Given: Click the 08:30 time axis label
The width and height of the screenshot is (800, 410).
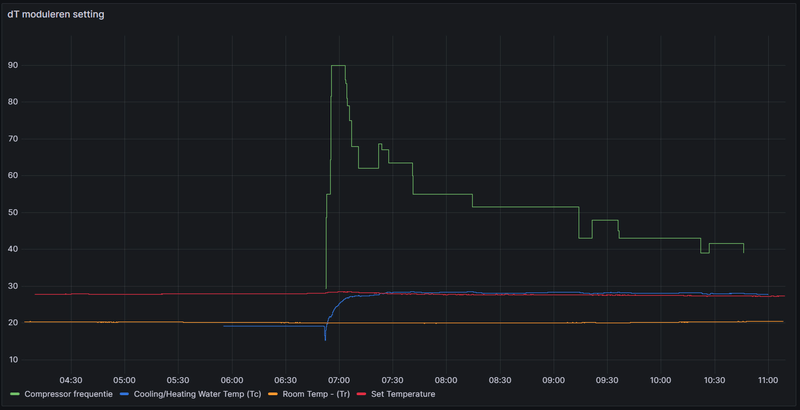Looking at the screenshot, I should [x=499, y=380].
